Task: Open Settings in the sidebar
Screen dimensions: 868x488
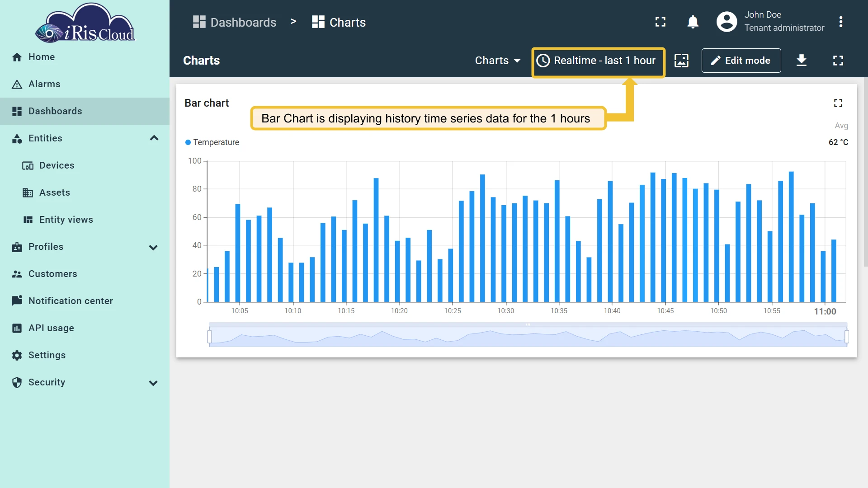Action: (x=85, y=355)
